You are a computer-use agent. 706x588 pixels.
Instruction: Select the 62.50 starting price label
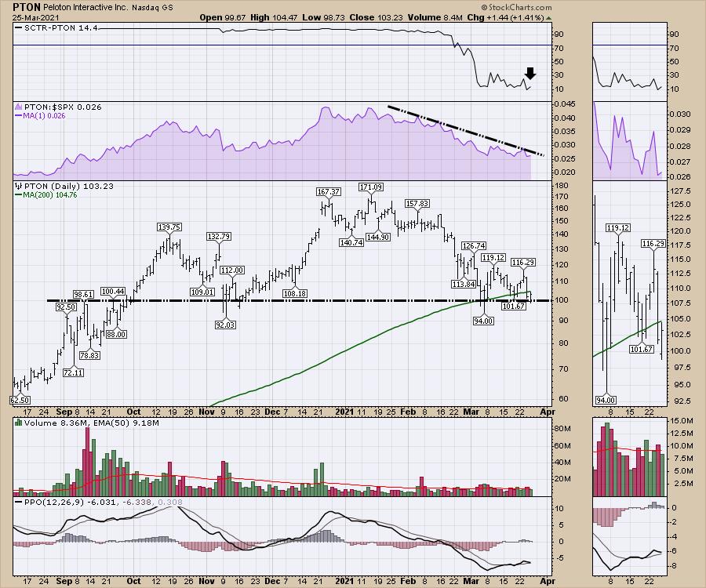(x=22, y=400)
